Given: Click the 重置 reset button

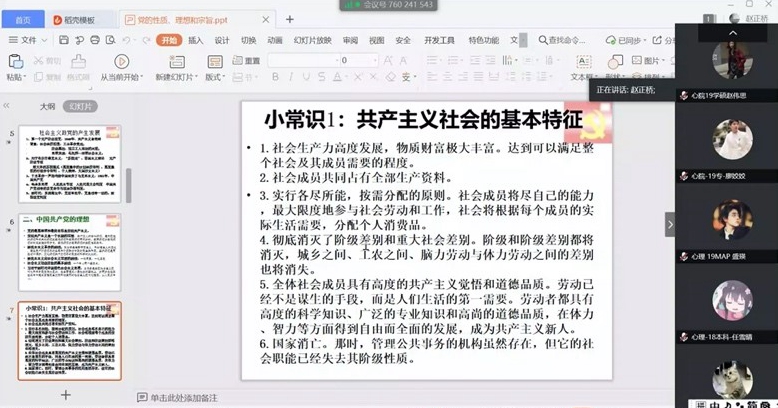Looking at the screenshot, I should (247, 61).
